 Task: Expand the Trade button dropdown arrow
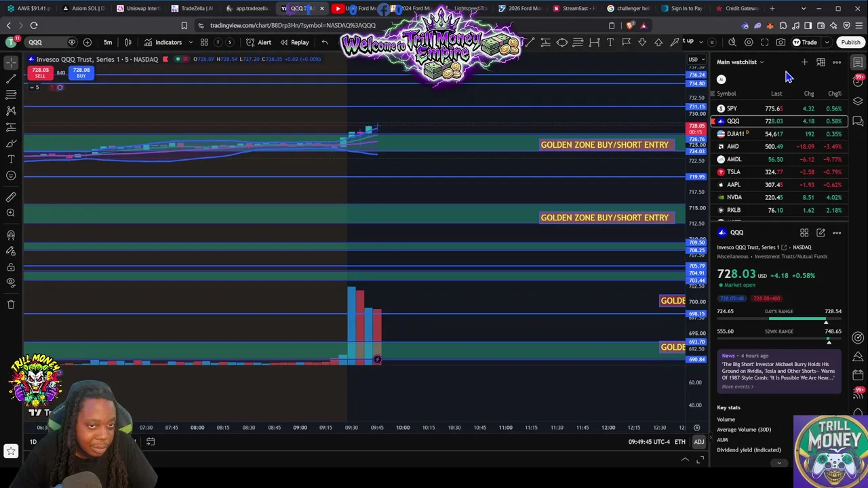(827, 42)
